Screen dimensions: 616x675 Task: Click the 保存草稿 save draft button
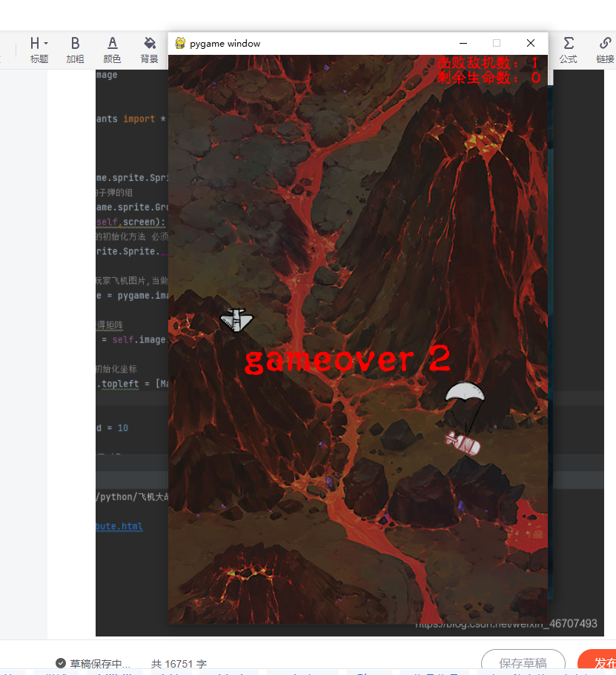coord(523,662)
